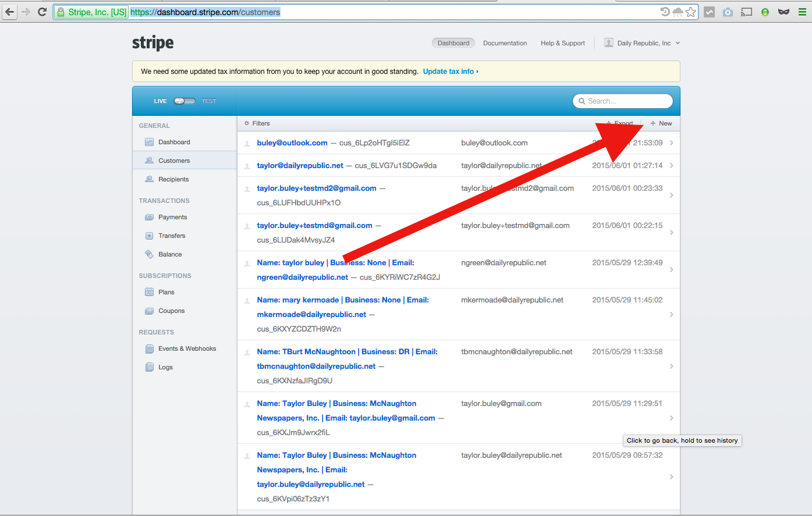The height and width of the screenshot is (516, 812).
Task: Select the Dashboard tab in top navigation
Action: [x=453, y=43]
